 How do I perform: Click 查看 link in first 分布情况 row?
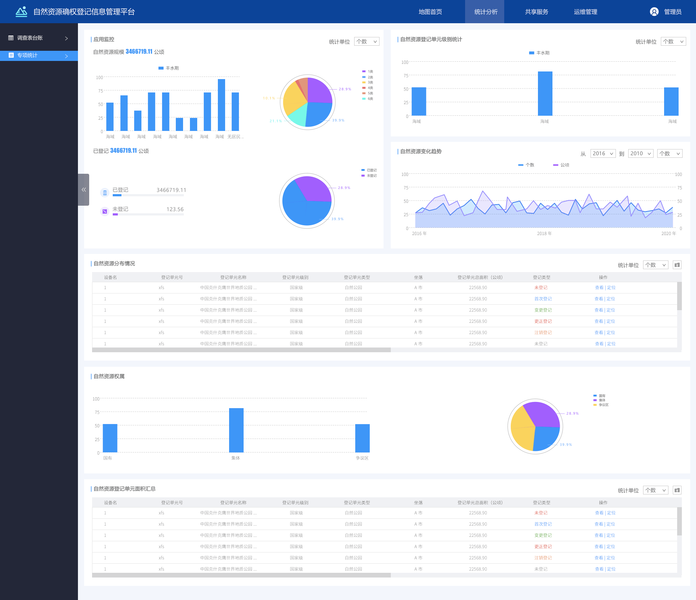point(599,288)
